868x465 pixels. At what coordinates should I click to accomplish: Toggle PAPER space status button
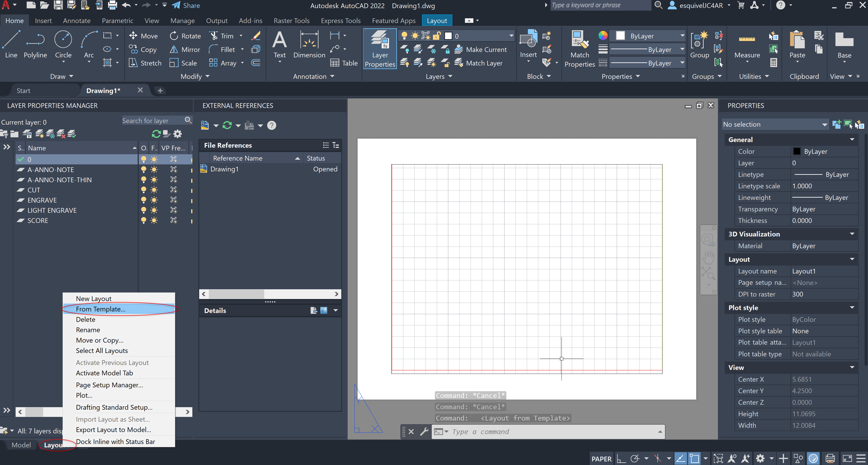point(601,459)
